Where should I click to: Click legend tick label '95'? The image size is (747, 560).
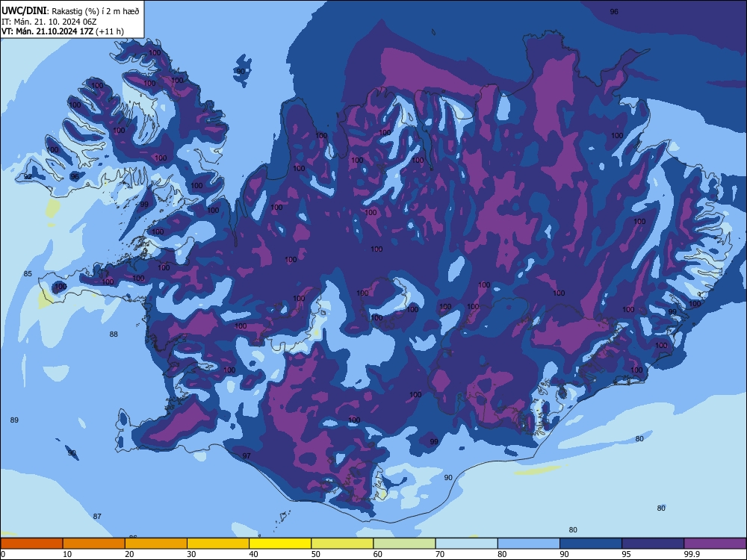[x=626, y=554]
